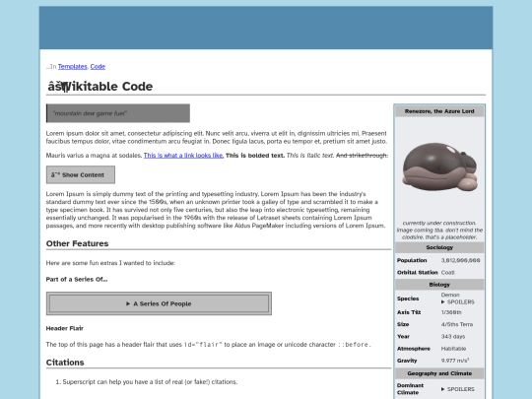Expand 'A Series Of People' collapsible
Screen dimensions: 532x399
[x=159, y=303]
